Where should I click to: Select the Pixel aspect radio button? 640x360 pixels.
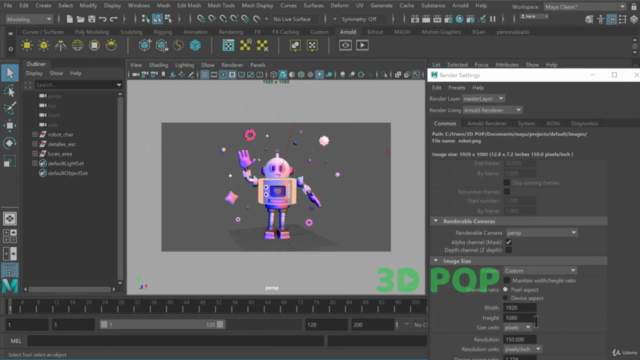coord(506,289)
